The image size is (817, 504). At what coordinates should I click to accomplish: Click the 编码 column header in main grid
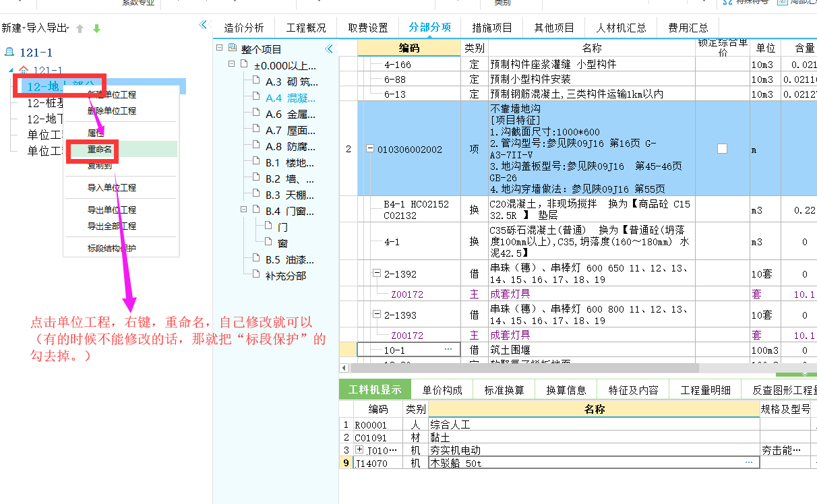pyautogui.click(x=408, y=48)
